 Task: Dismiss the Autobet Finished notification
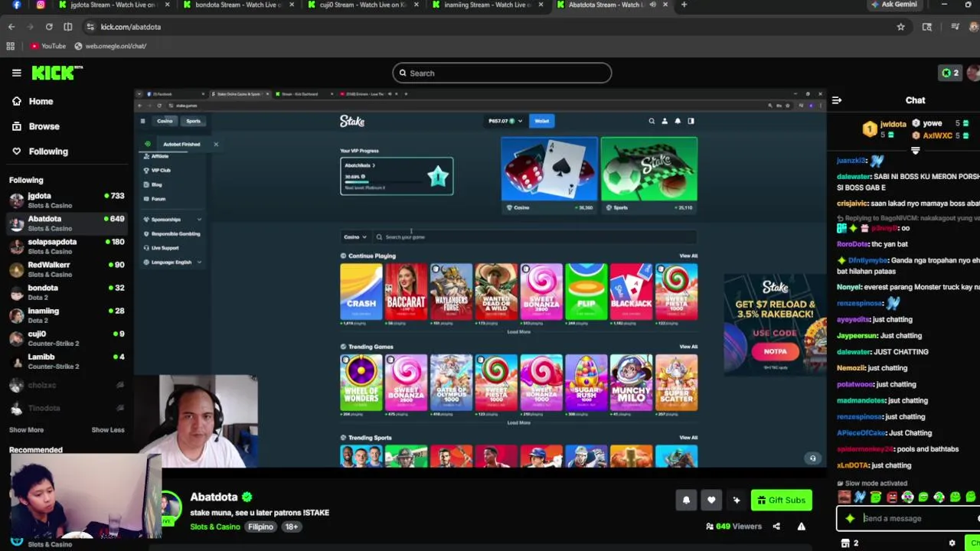216,144
